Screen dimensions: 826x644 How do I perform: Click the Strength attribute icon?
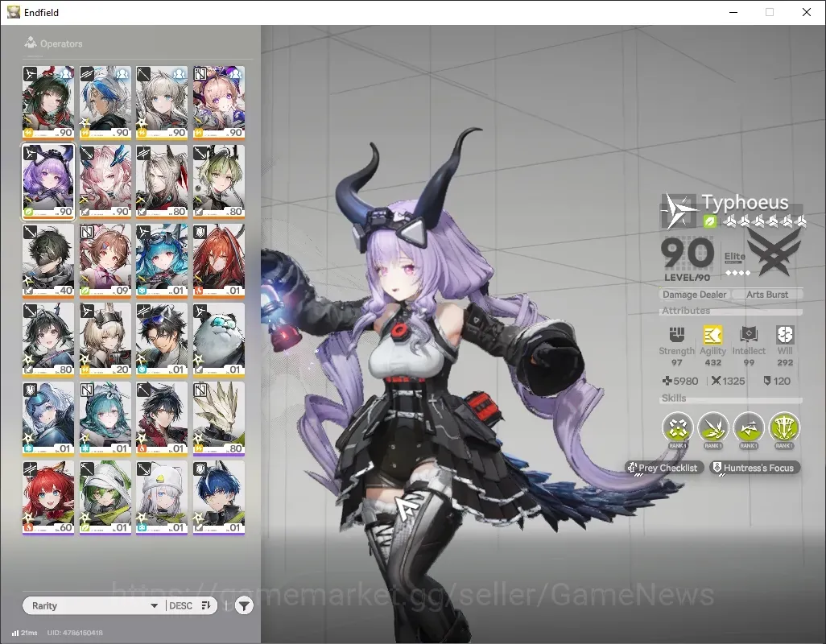click(x=677, y=335)
